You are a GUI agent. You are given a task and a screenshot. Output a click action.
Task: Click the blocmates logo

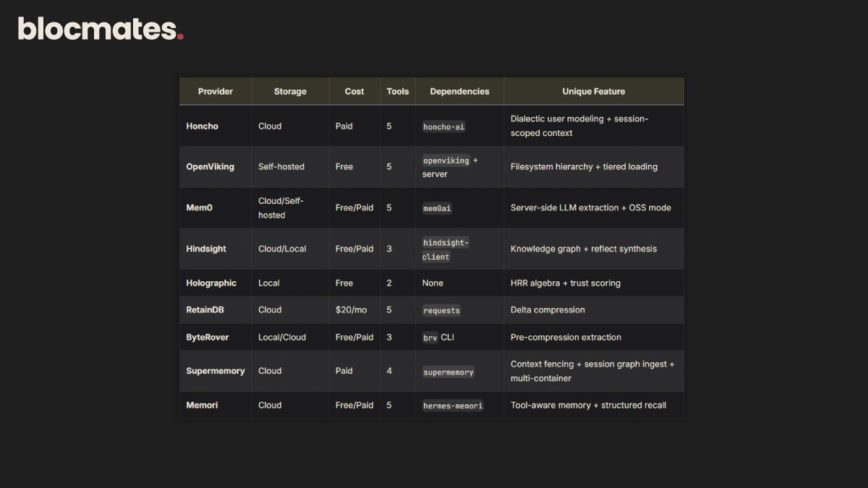[101, 29]
